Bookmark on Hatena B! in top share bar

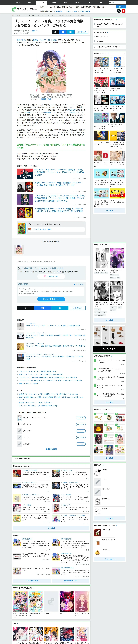(x=70, y=32)
